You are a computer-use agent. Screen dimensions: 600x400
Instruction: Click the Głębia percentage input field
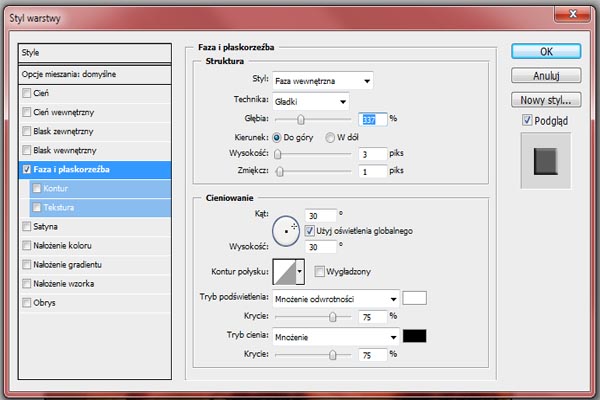coord(374,118)
